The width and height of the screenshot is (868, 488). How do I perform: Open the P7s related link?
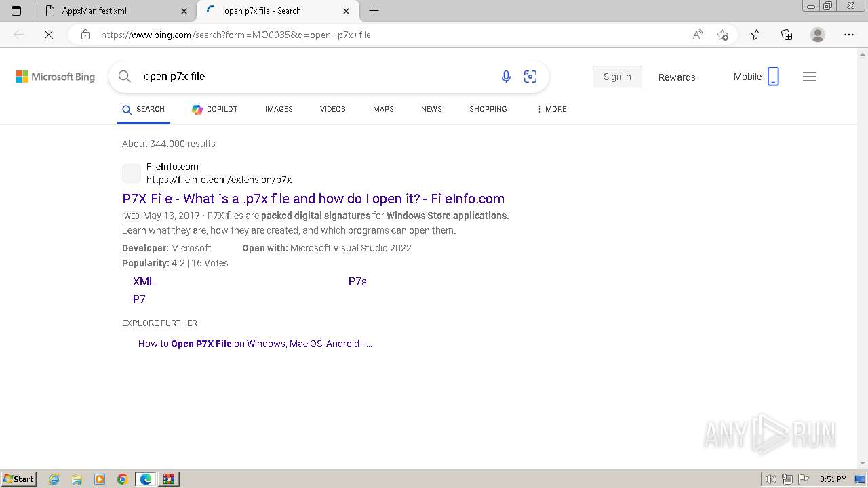[x=357, y=281]
